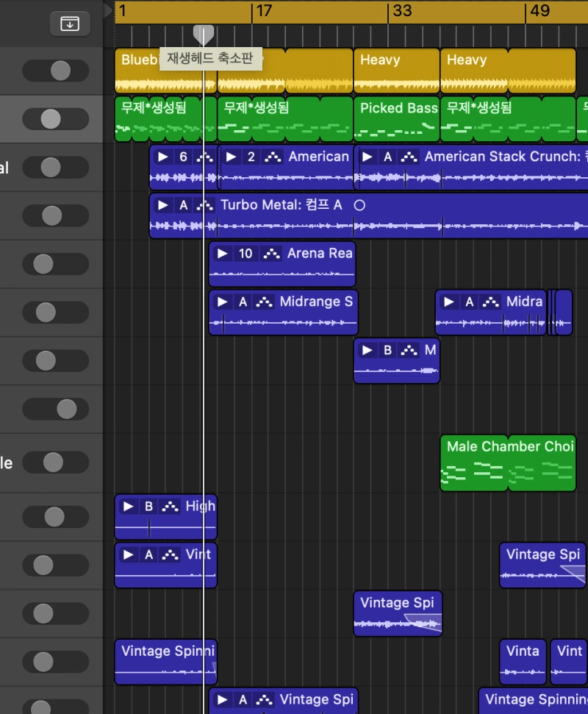Toggle quick swipe comping on High take folder
Image resolution: width=588 pixels, height=714 pixels.
point(171,507)
